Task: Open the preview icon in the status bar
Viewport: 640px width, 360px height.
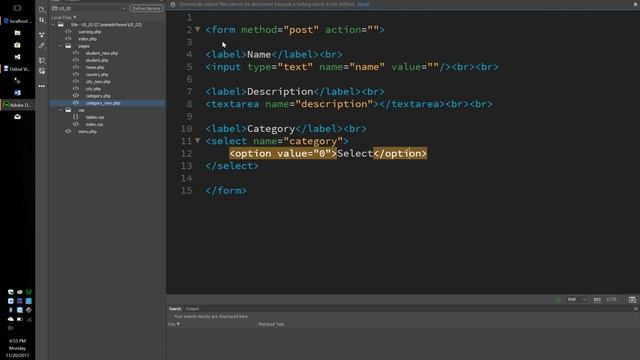Action: point(632,300)
